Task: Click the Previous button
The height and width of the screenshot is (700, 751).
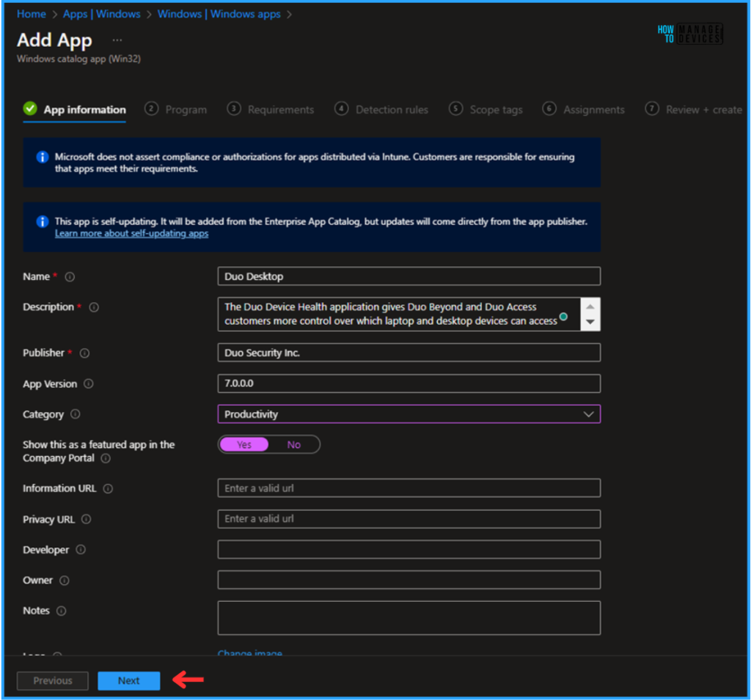Action: click(x=53, y=680)
